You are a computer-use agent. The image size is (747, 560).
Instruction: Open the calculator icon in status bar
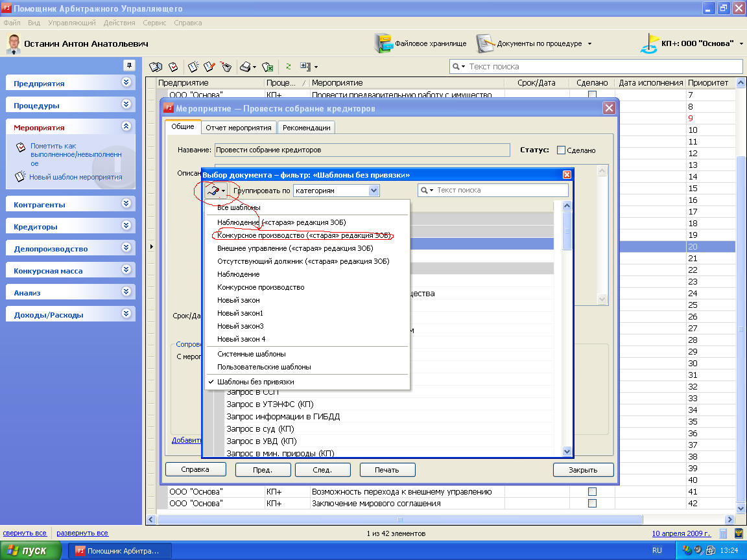tap(723, 533)
